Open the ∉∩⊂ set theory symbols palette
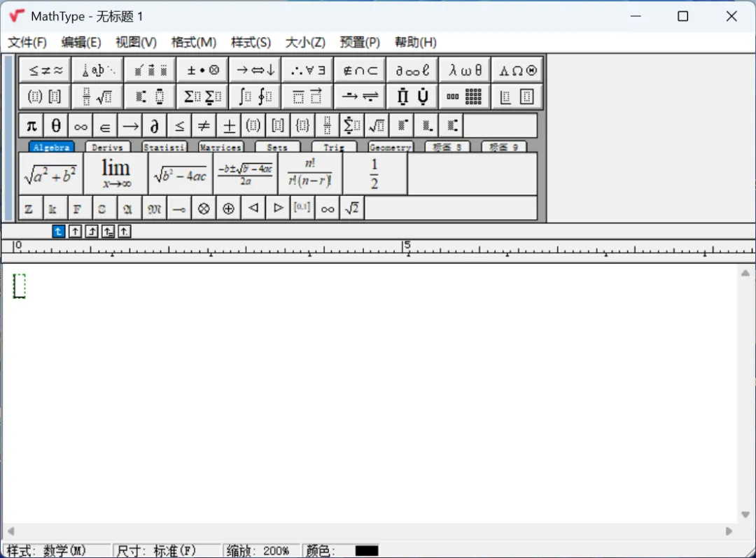Image resolution: width=756 pixels, height=558 pixels. point(360,71)
